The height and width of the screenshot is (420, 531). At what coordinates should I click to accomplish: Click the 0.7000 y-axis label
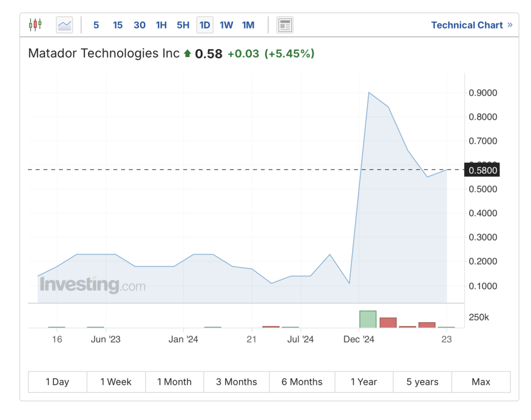point(483,141)
